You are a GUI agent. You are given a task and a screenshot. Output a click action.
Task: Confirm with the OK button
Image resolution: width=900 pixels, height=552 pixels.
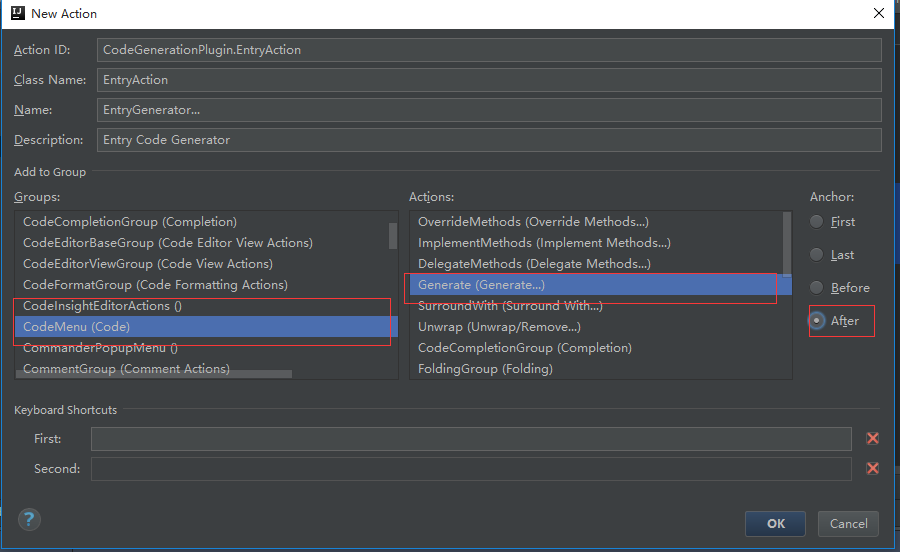pos(775,523)
